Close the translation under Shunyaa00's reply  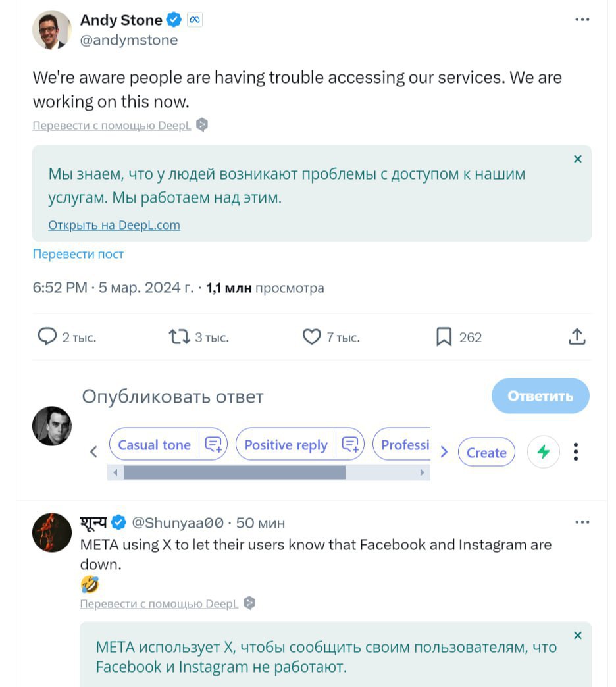(x=577, y=635)
